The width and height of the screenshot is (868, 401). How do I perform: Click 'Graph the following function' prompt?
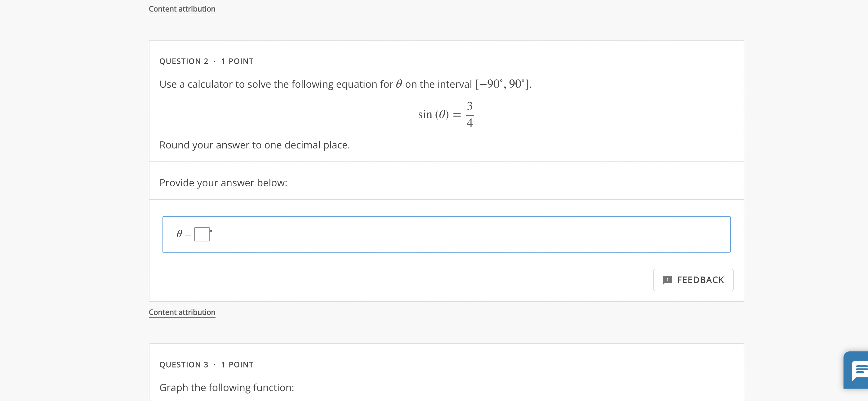coord(226,388)
